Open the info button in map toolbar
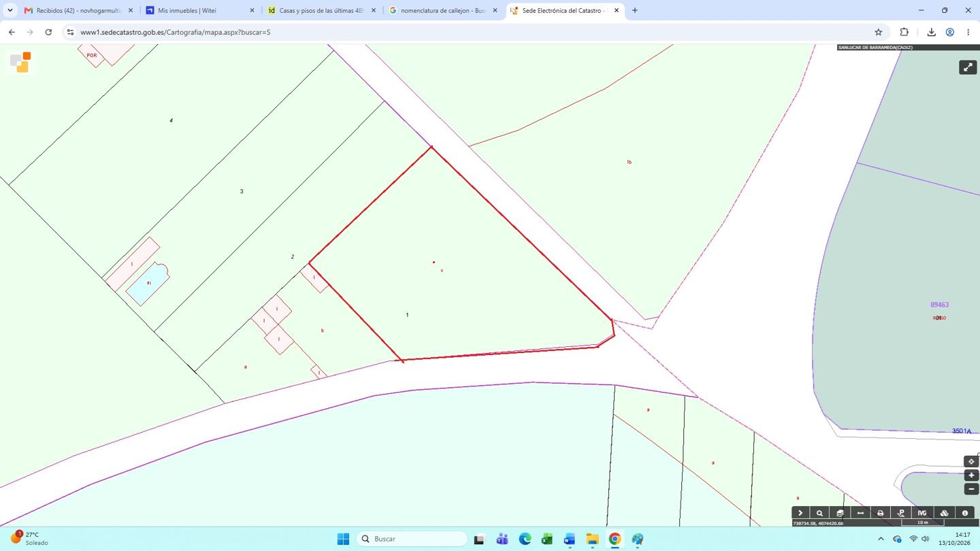 tap(965, 513)
